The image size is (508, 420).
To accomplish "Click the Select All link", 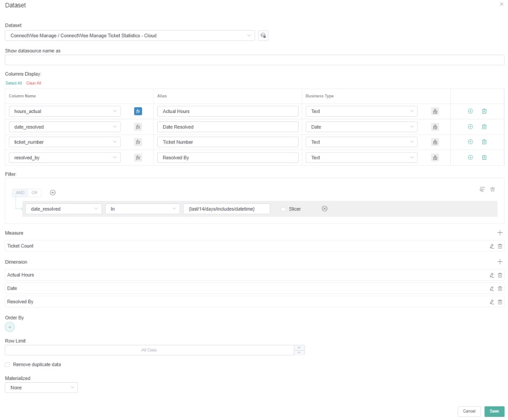I will coord(14,83).
